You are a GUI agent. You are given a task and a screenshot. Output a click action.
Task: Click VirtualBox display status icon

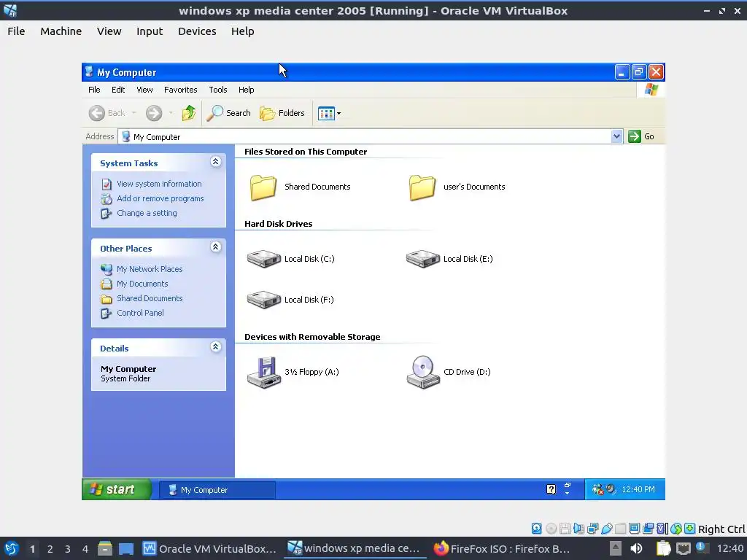pyautogui.click(x=634, y=529)
